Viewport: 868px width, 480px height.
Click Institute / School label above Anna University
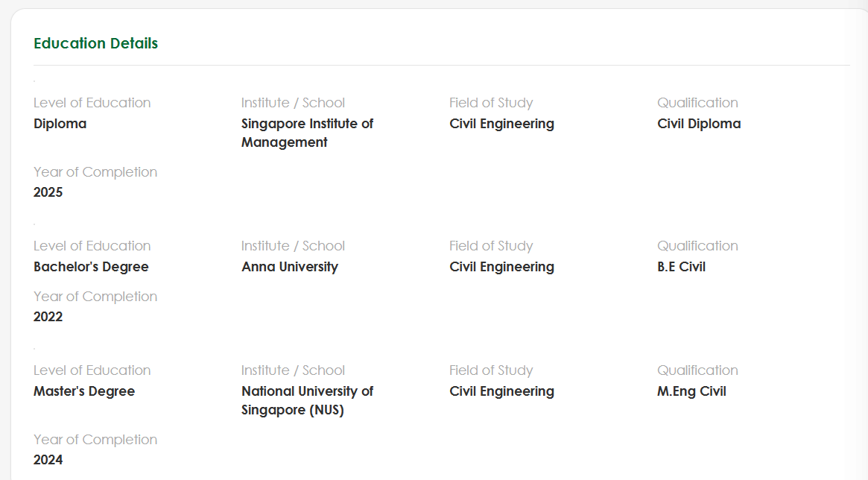click(x=293, y=246)
